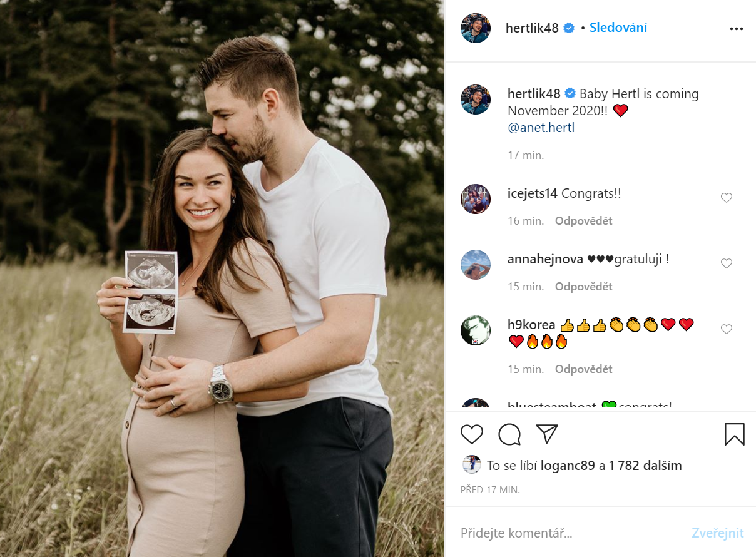Open the comment speech bubble icon

coord(509,434)
